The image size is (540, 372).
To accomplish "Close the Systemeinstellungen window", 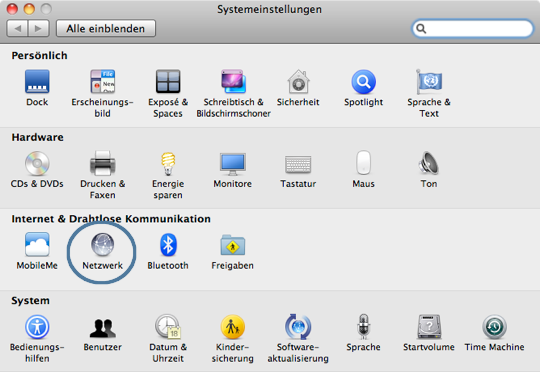I will click(12, 9).
